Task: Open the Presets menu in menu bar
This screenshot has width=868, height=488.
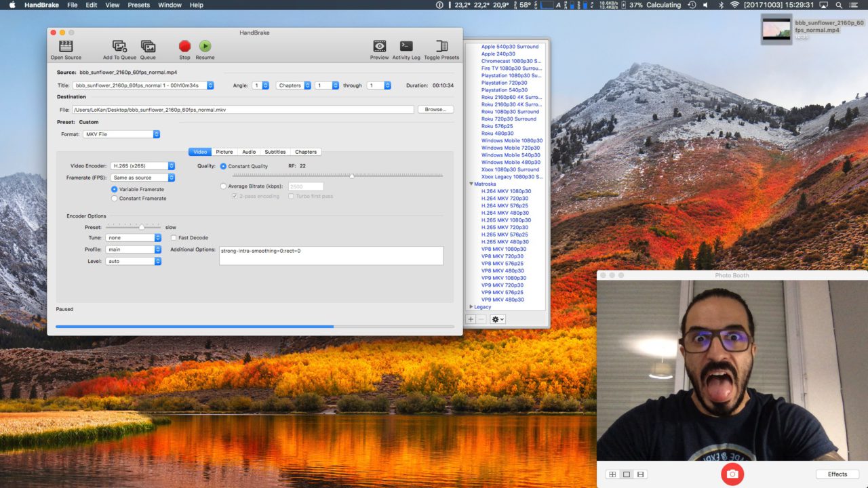Action: 139,5
